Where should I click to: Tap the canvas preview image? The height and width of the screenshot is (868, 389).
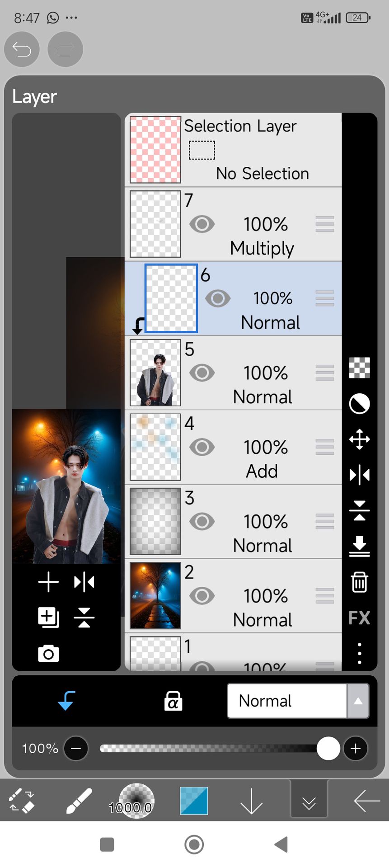click(x=66, y=486)
